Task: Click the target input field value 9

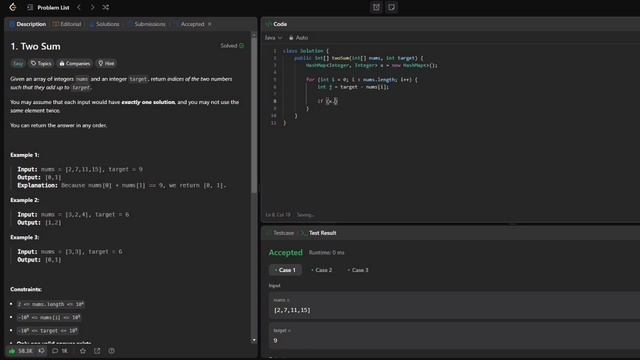Action: coord(276,340)
